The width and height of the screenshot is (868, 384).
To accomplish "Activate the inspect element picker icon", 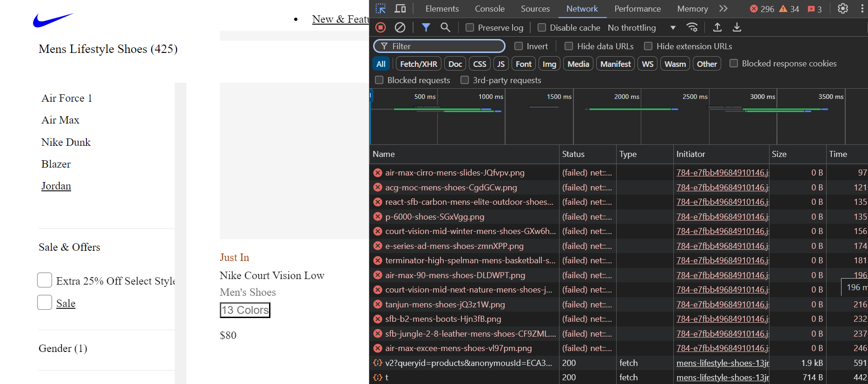I will coord(381,9).
